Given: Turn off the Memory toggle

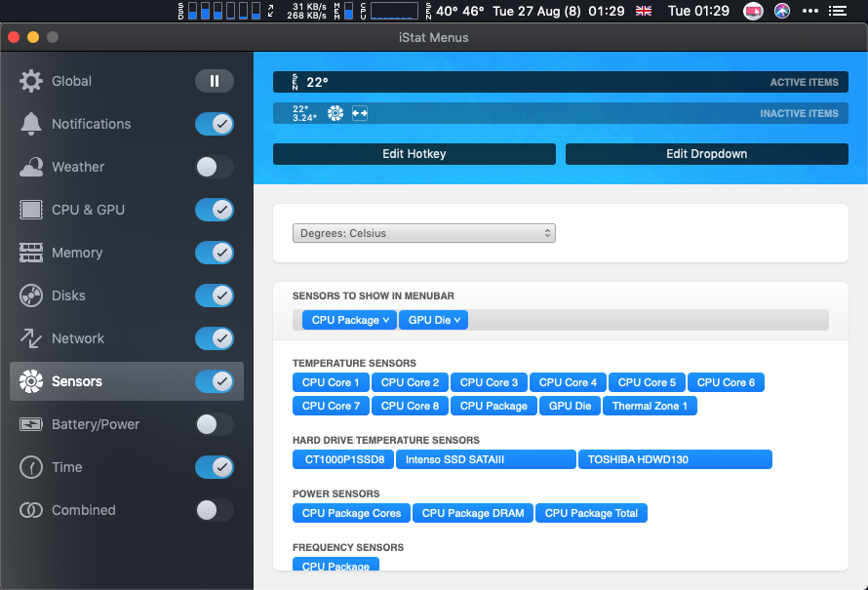Looking at the screenshot, I should tap(215, 253).
